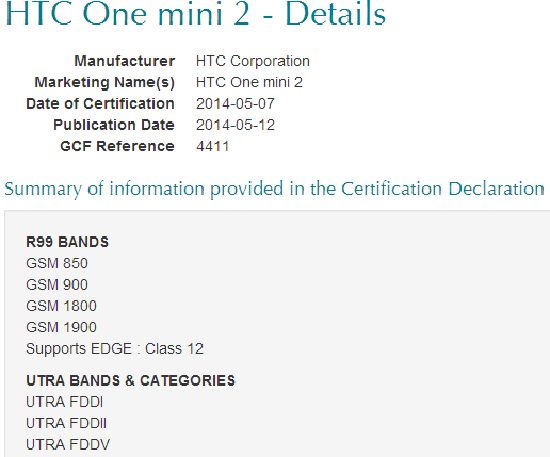
Task: Click the 'HTC One mini 2 - Details' heading
Action: (196, 14)
